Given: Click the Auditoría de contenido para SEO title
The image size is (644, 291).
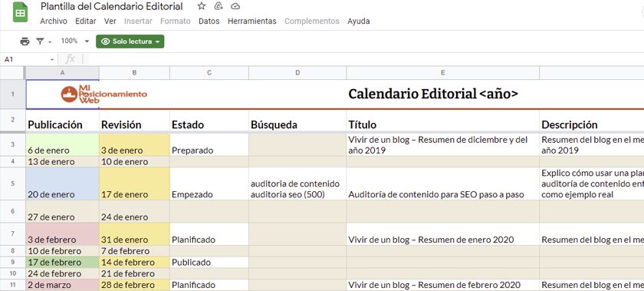Looking at the screenshot, I should coord(443,184).
